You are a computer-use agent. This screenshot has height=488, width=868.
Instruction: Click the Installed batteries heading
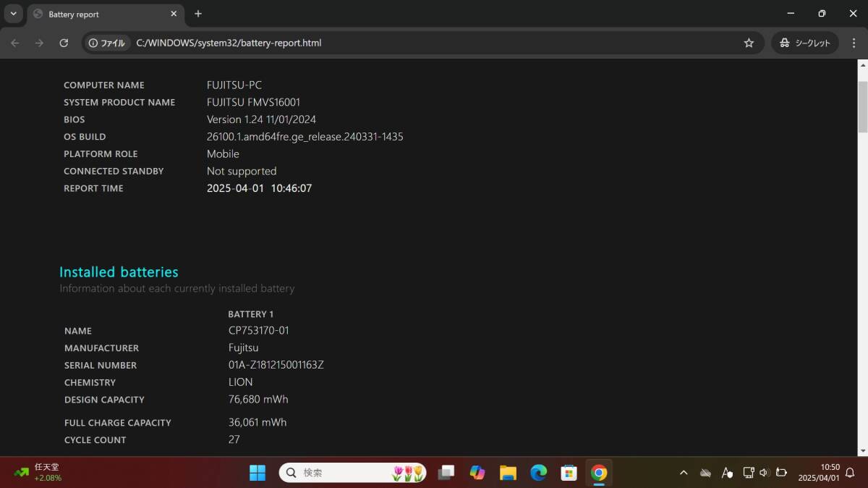pyautogui.click(x=119, y=272)
